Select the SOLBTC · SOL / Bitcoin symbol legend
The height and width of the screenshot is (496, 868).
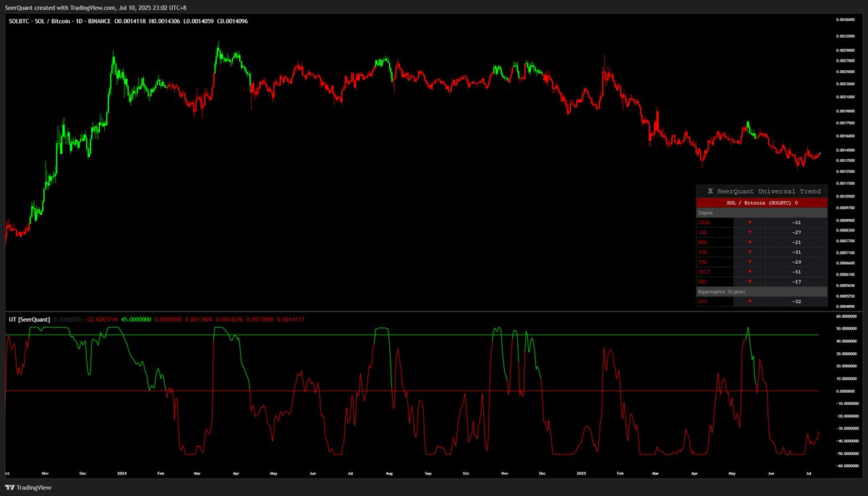click(60, 21)
